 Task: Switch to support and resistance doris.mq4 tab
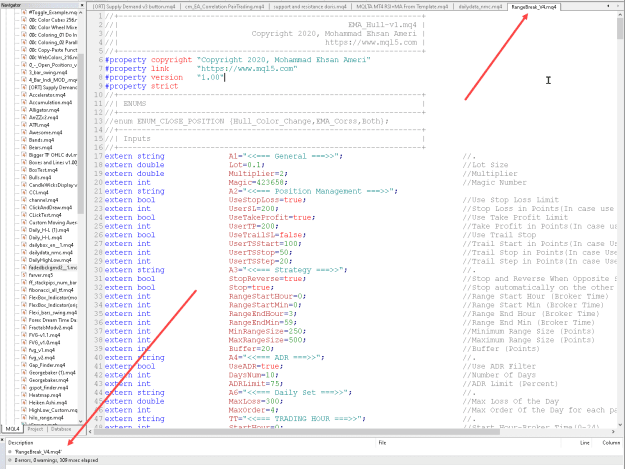click(x=310, y=7)
